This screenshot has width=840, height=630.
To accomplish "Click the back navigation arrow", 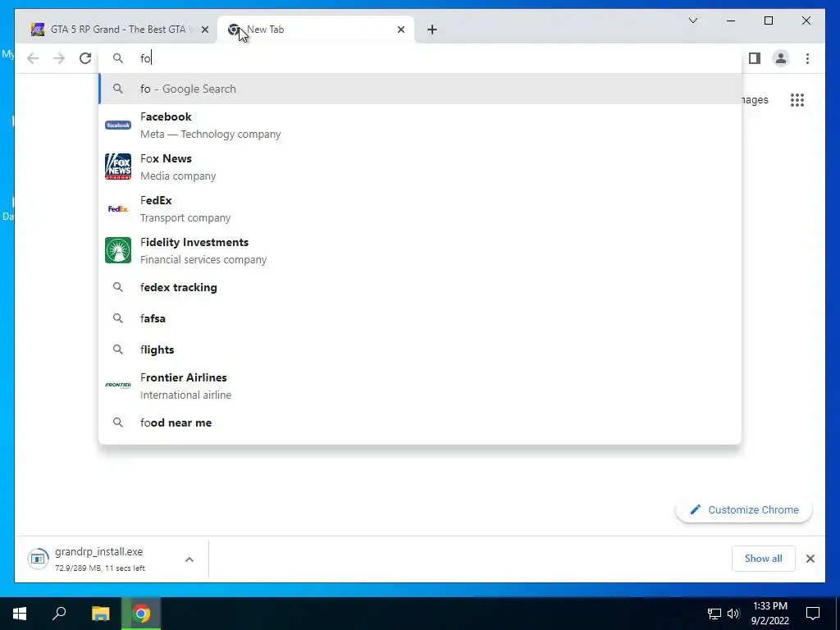I will 33,58.
